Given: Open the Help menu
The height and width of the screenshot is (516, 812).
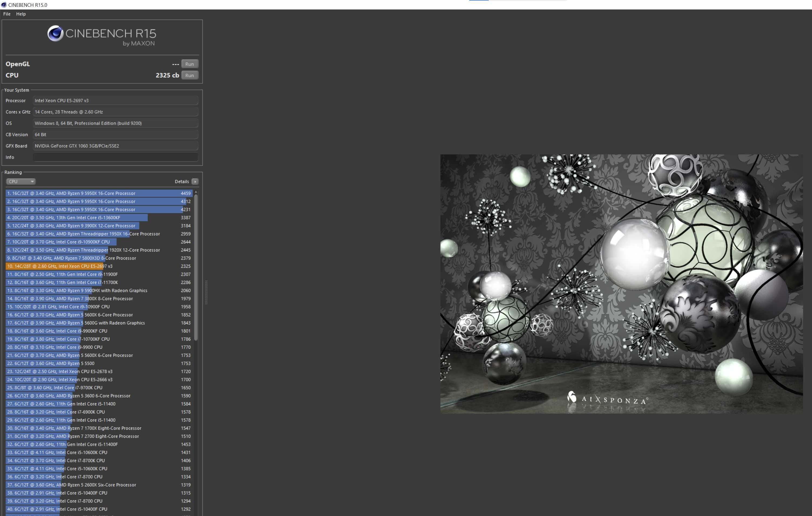Looking at the screenshot, I should 21,14.
